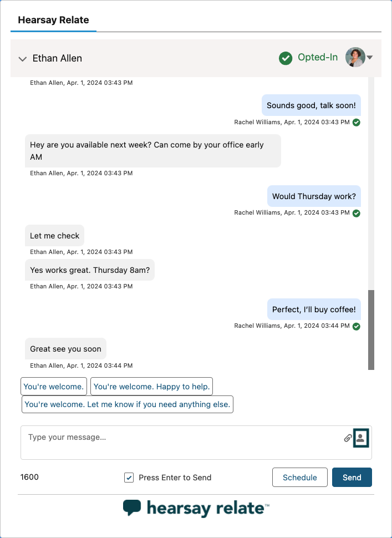The image size is (392, 538).
Task: Click the green Opted-In checkmark icon
Action: [286, 58]
